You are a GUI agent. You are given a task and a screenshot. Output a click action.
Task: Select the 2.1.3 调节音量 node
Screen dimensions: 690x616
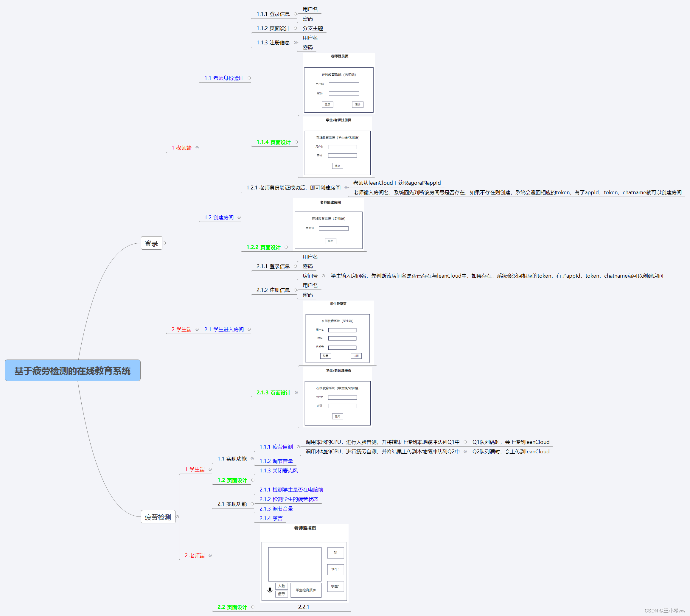tap(276, 509)
